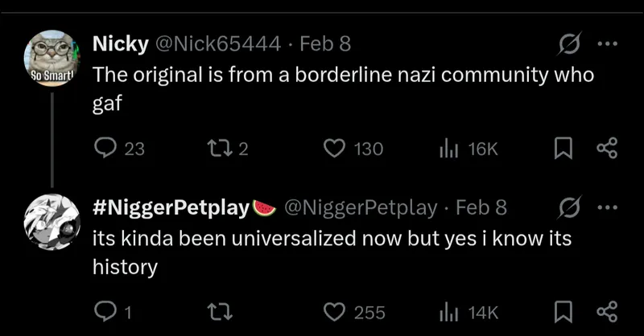Repost Nicky's tweet showing 2 reposts
This screenshot has width=644, height=336.
click(x=218, y=149)
